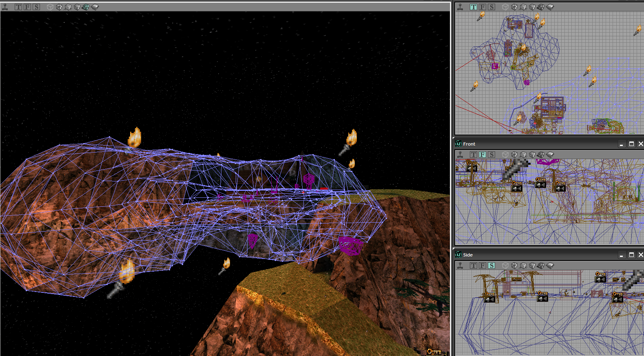644x356 pixels.
Task: Toggle realtime joystick in the Top viewport
Action: 460,7
